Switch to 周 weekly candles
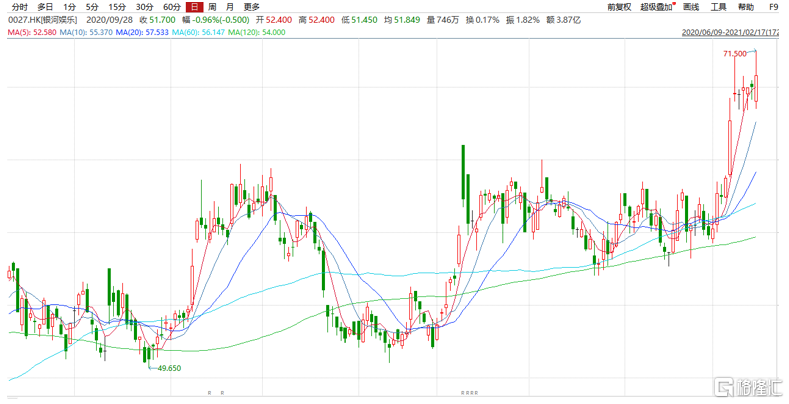This screenshot has height=404, width=789. (x=212, y=7)
